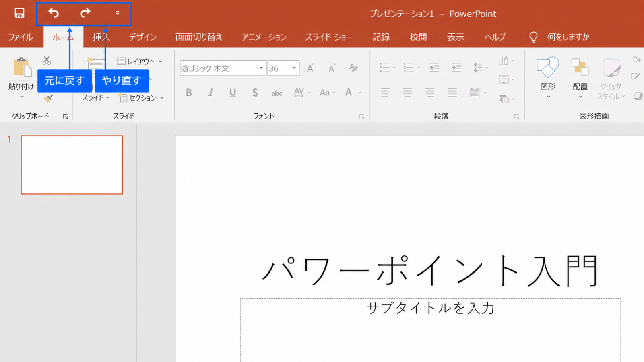Align text to the left

coord(385,93)
